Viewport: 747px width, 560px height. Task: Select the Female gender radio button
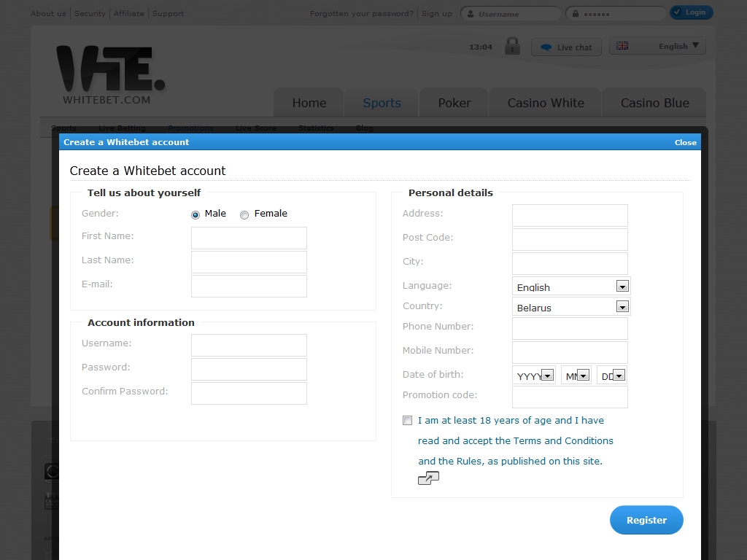[244, 214]
